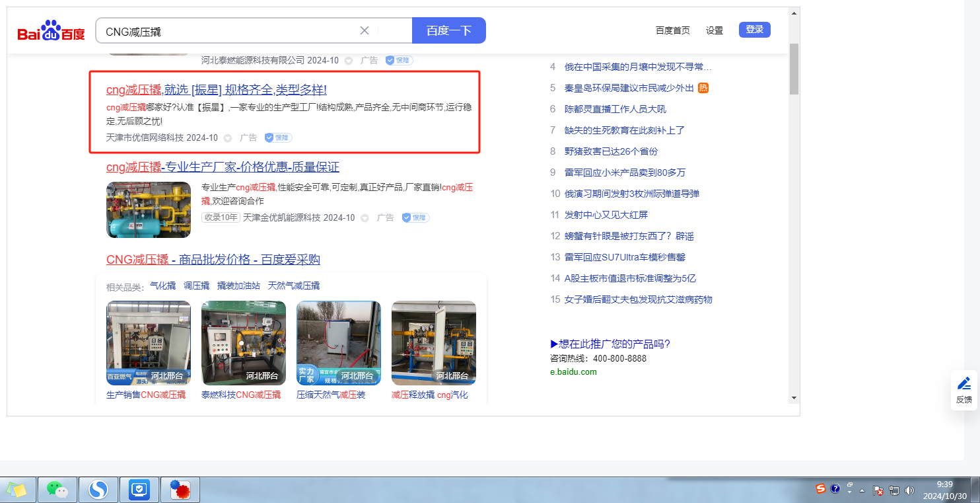
Task: Go to 百度首页 in the header
Action: point(672,30)
